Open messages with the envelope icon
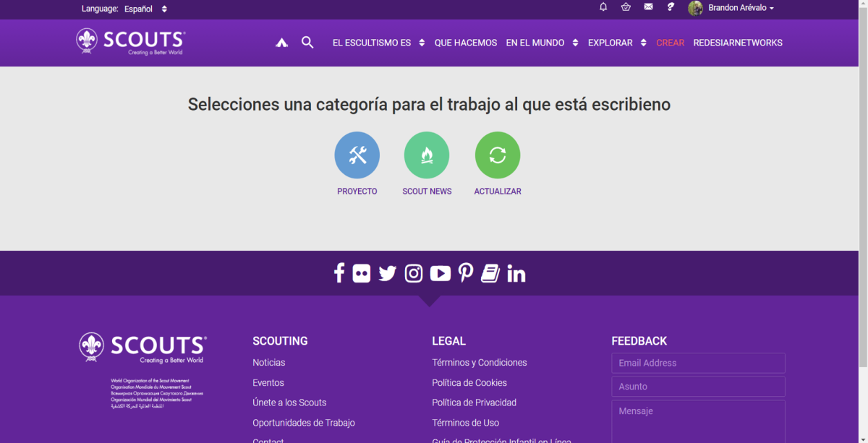 pyautogui.click(x=648, y=7)
